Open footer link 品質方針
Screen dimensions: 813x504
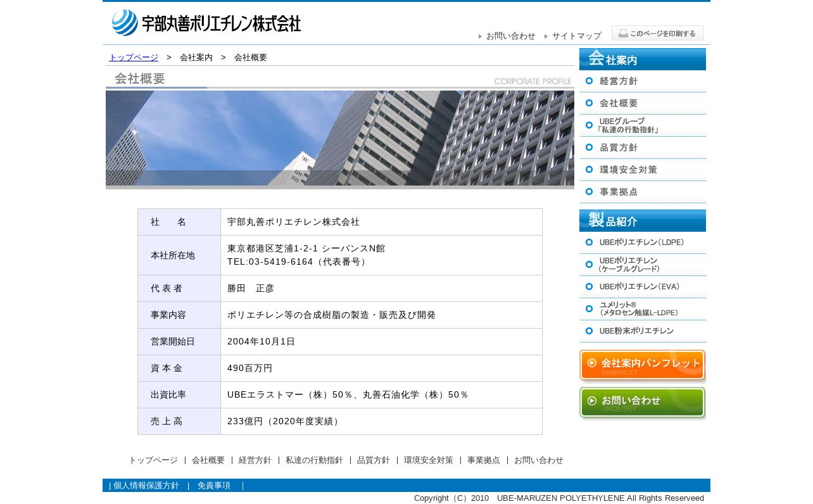[374, 460]
